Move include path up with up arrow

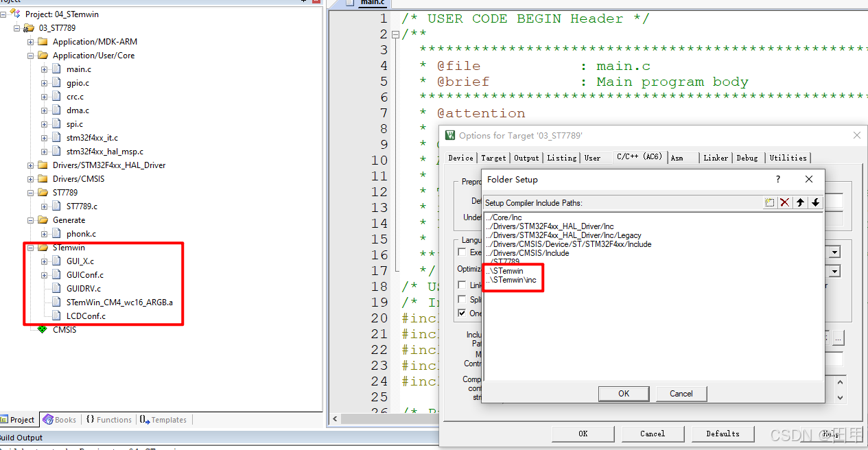tap(800, 202)
